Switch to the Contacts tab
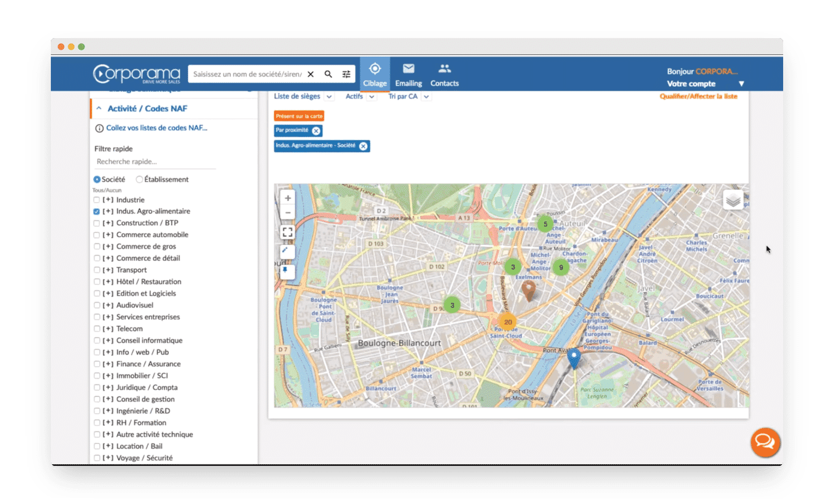 point(444,74)
